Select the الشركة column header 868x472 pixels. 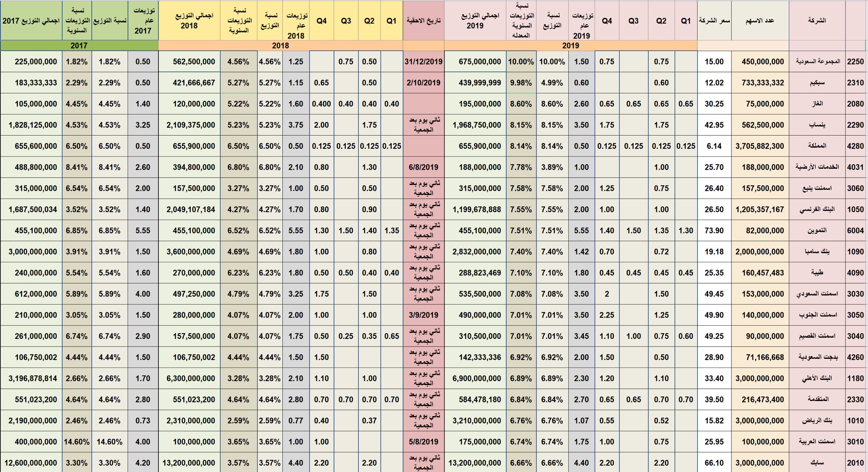[817, 20]
